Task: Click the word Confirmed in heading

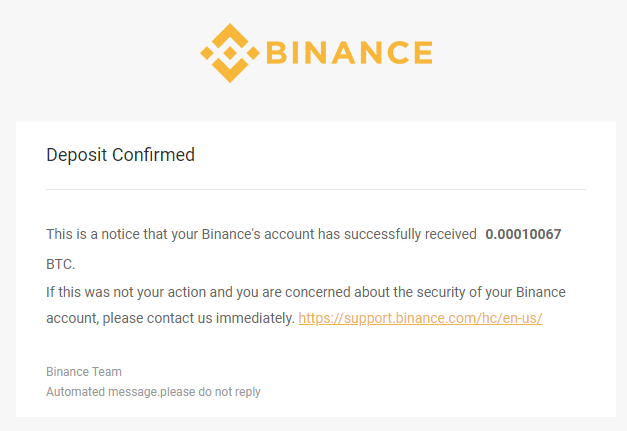Action: pyautogui.click(x=153, y=155)
